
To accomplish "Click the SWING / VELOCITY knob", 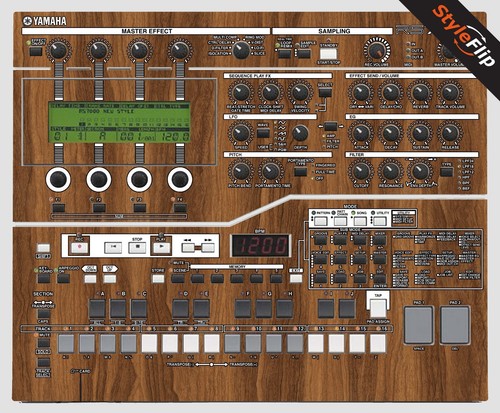I will click(x=300, y=92).
